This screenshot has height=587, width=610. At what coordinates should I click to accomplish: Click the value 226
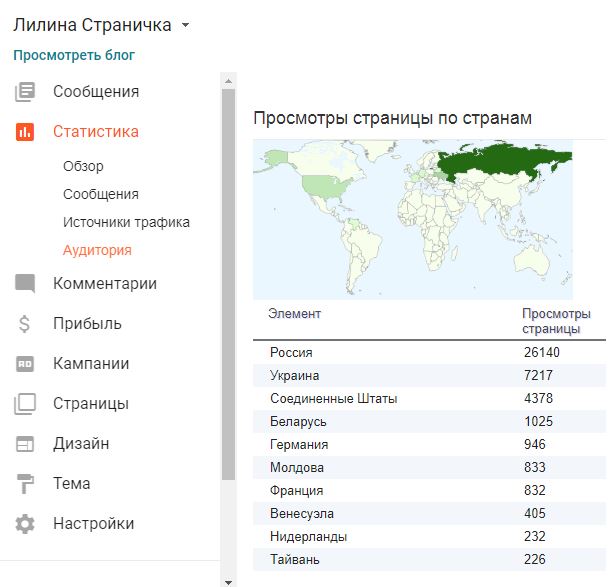535,559
